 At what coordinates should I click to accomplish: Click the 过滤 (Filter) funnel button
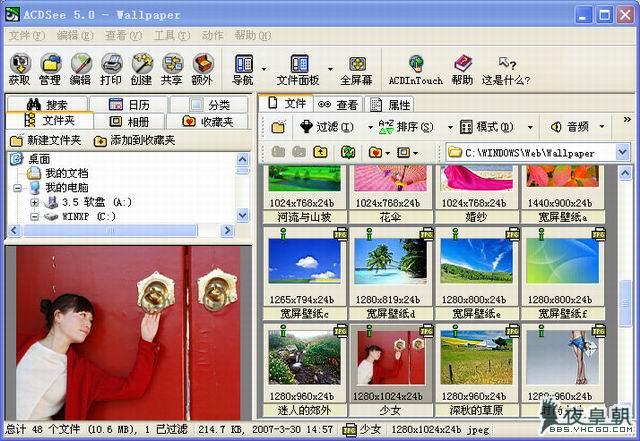pos(327,127)
